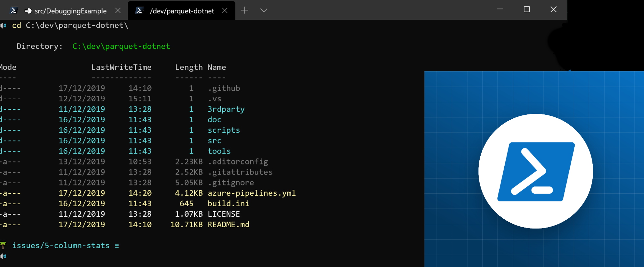Click the speaker icon on the bottom prompt line
The width and height of the screenshot is (644, 267).
3,256
